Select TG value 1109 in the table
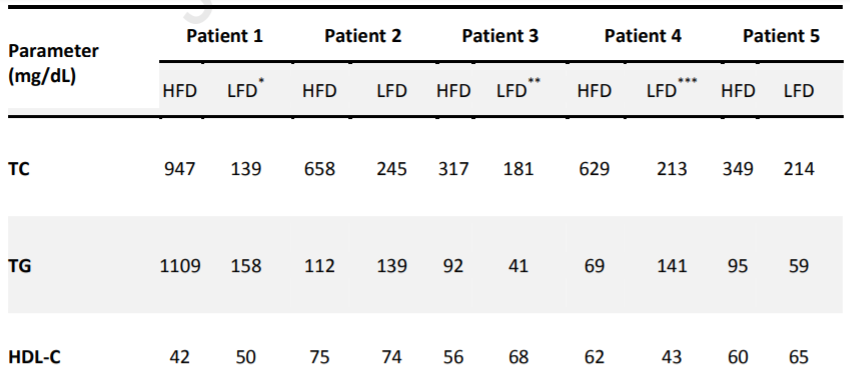 click(180, 266)
